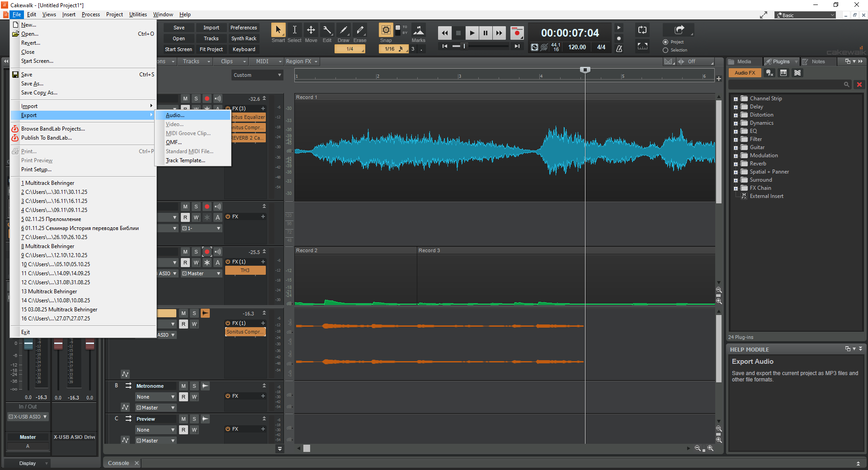The width and height of the screenshot is (868, 470).
Task: Click the Console tab at bottom
Action: coord(118,463)
